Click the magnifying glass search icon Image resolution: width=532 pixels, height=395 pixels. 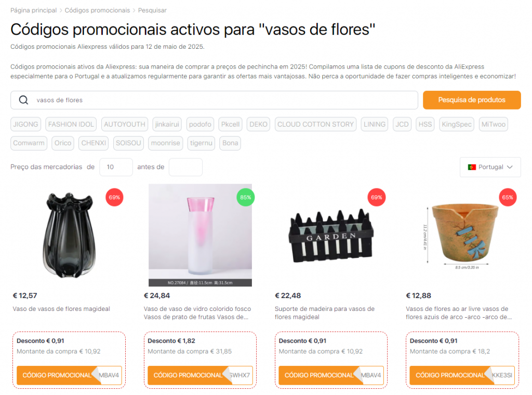pos(23,100)
